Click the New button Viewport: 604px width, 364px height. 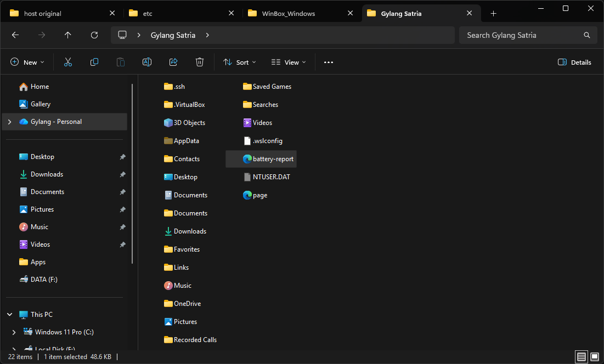pyautogui.click(x=27, y=62)
